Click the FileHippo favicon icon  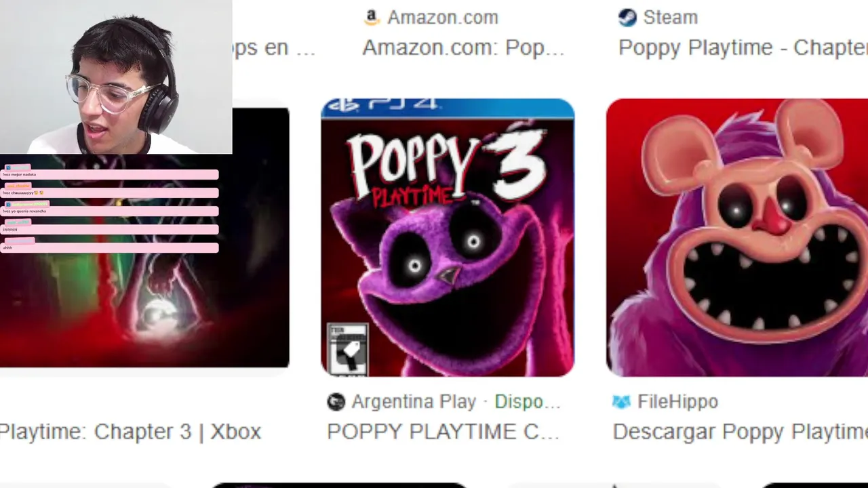[x=621, y=402]
